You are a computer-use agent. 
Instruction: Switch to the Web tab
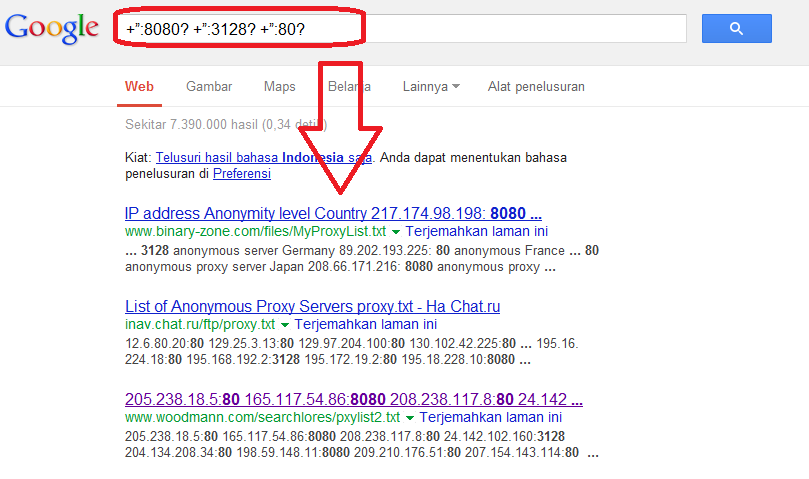139,87
